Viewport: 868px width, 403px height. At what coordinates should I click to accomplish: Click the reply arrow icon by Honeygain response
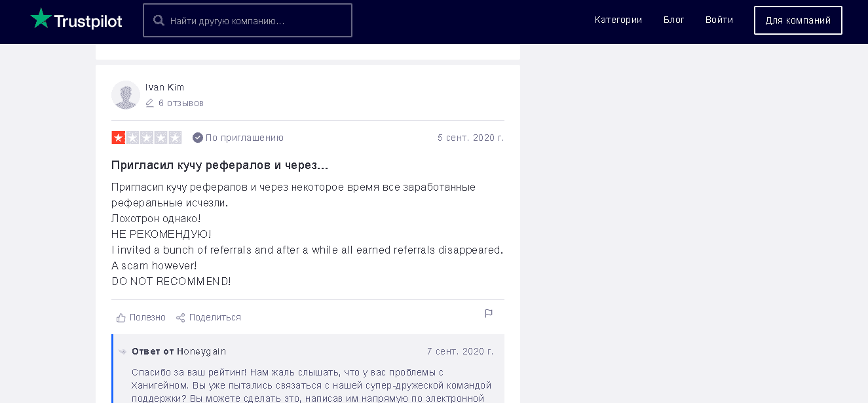pos(123,352)
